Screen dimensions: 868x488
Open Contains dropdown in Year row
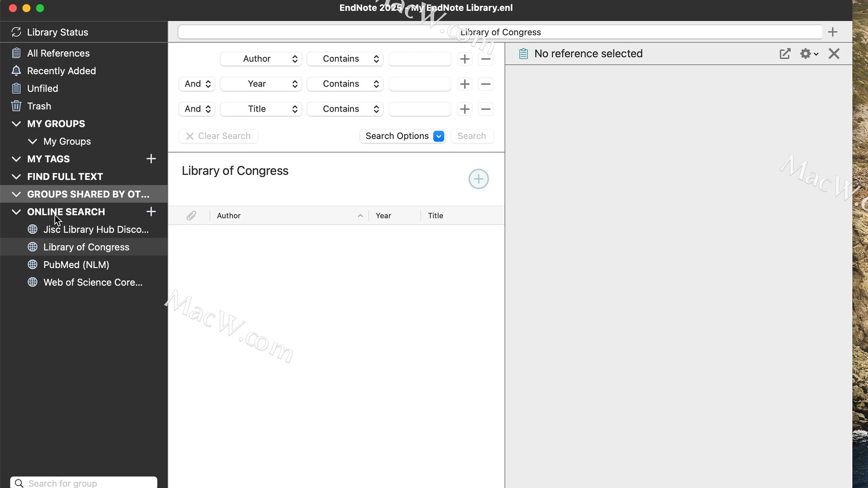[x=345, y=84]
